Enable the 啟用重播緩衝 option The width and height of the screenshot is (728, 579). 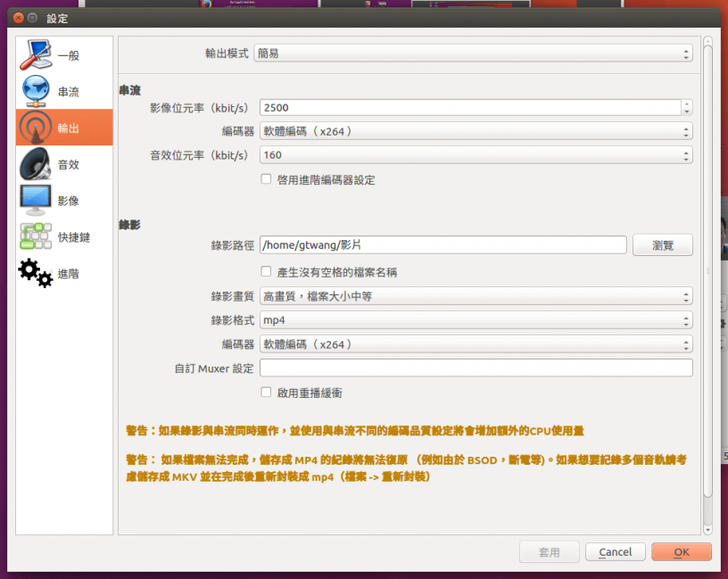tap(265, 392)
